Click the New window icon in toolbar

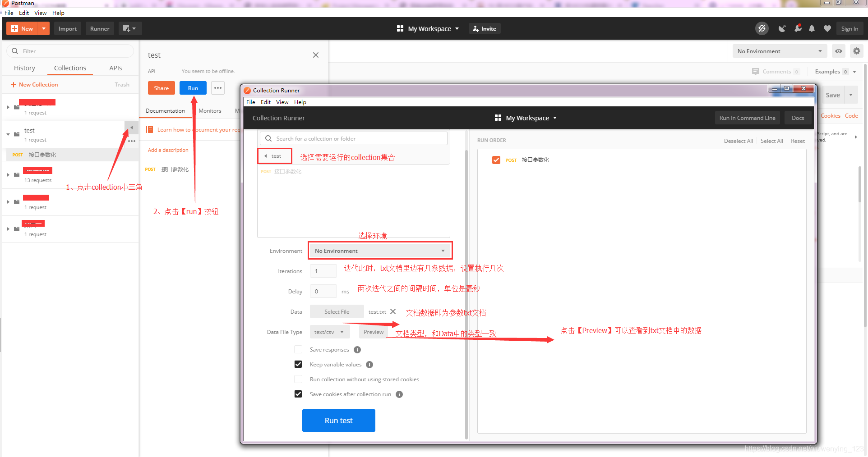pos(130,28)
